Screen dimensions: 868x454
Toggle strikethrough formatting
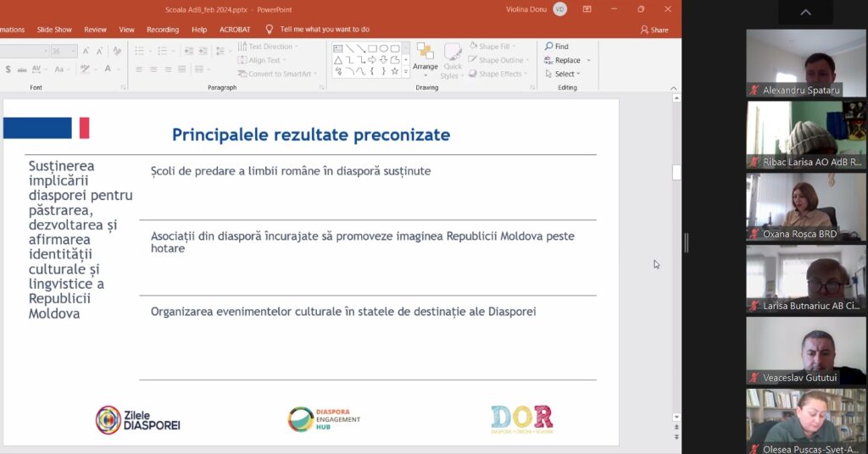pos(21,69)
